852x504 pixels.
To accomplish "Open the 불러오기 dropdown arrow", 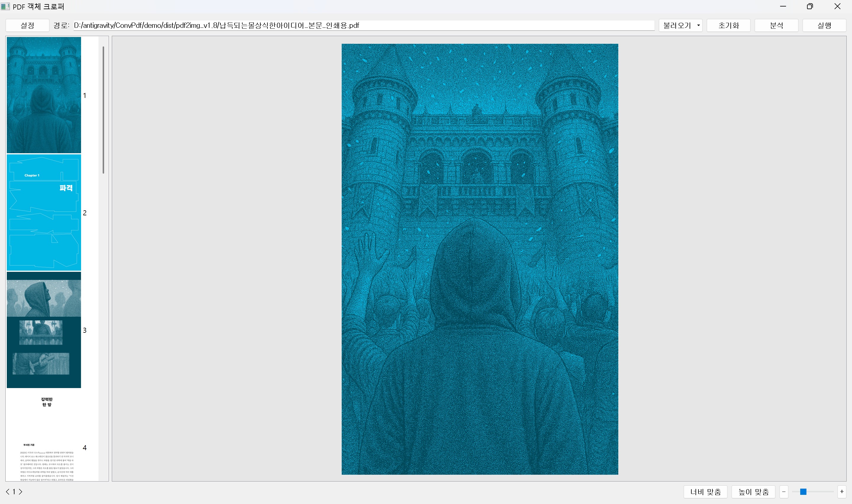I will [x=698, y=25].
